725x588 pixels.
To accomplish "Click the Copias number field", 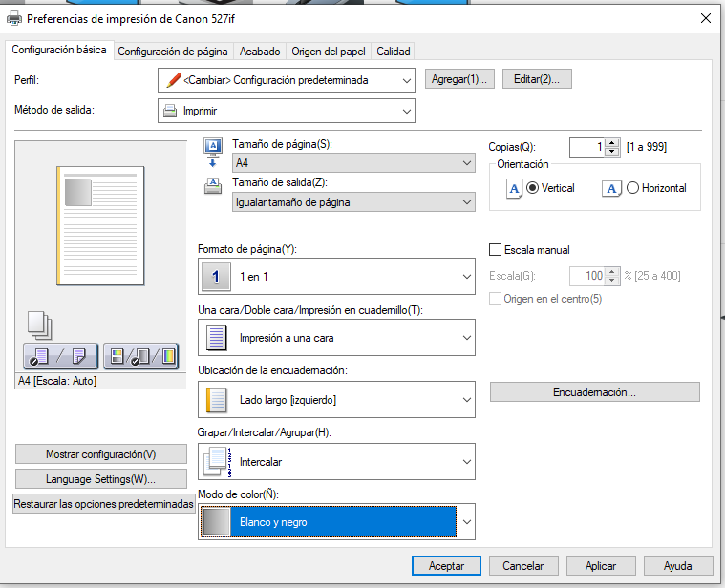I will [587, 147].
